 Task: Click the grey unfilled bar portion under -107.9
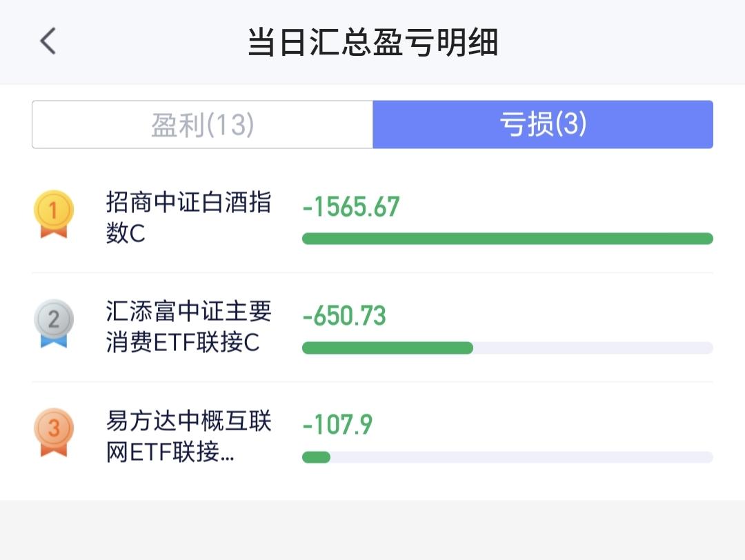coord(521,457)
